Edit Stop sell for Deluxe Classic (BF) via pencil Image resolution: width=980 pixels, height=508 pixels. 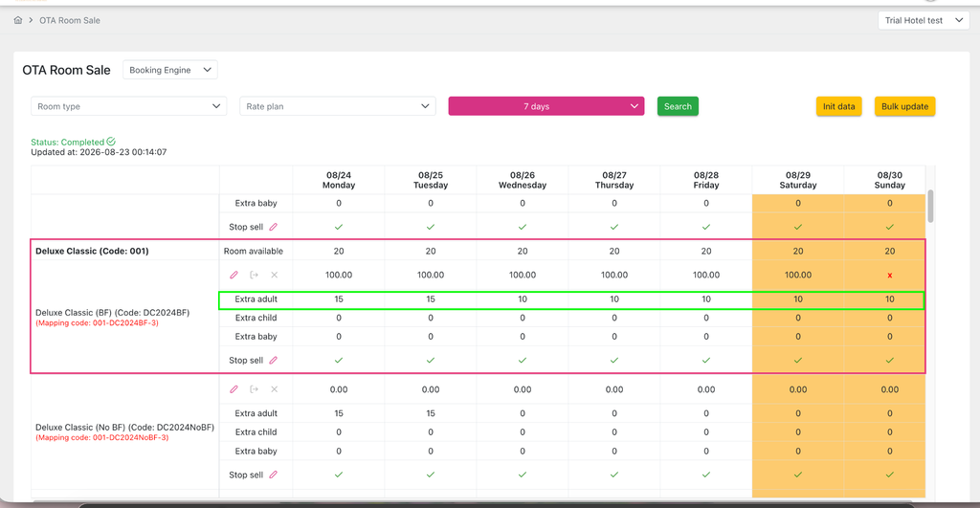[273, 361]
